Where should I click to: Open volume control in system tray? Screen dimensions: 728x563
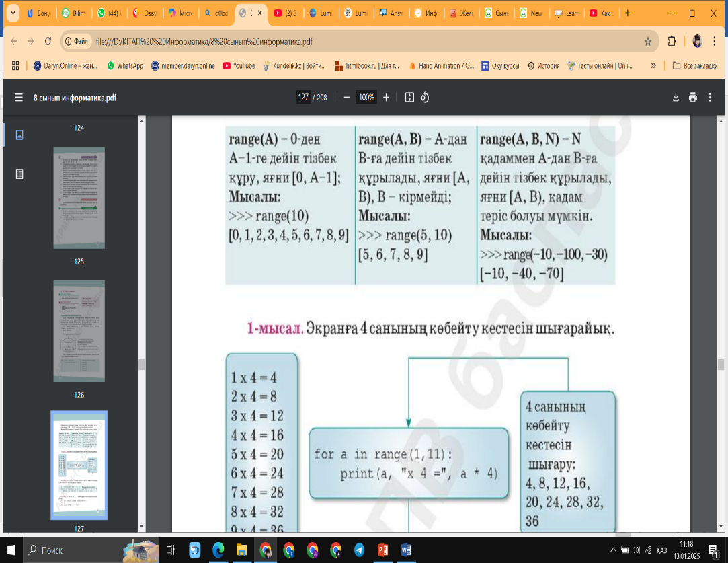(x=636, y=550)
